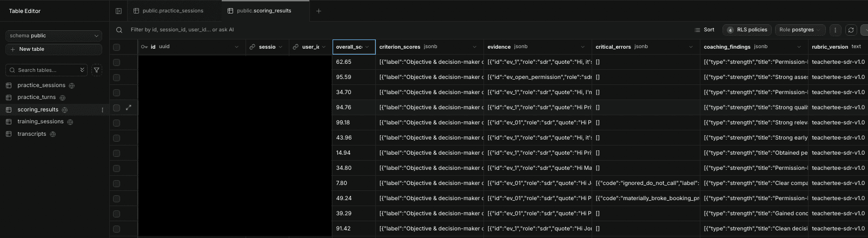Collapse the table editor sidebar panel
Image resolution: width=868 pixels, height=238 pixels.
118,11
